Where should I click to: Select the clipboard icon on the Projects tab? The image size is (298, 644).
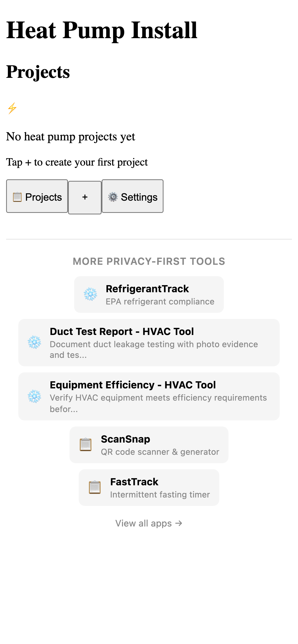(x=17, y=197)
